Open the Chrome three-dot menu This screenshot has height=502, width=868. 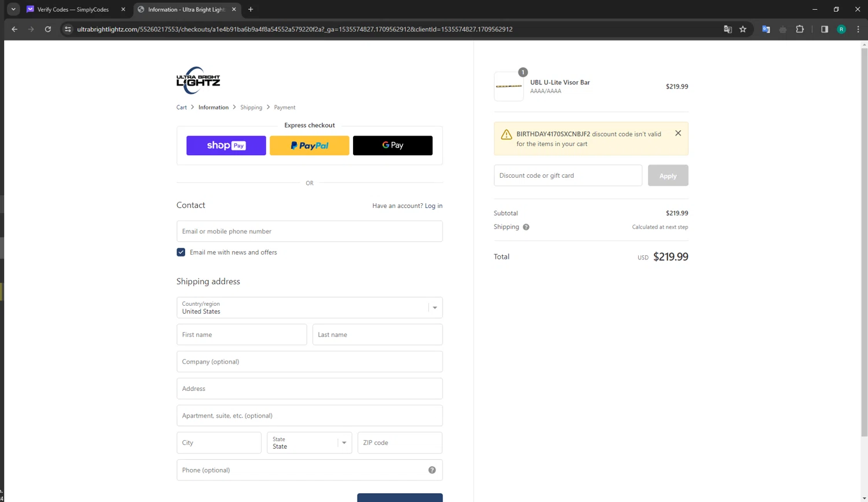click(x=858, y=29)
